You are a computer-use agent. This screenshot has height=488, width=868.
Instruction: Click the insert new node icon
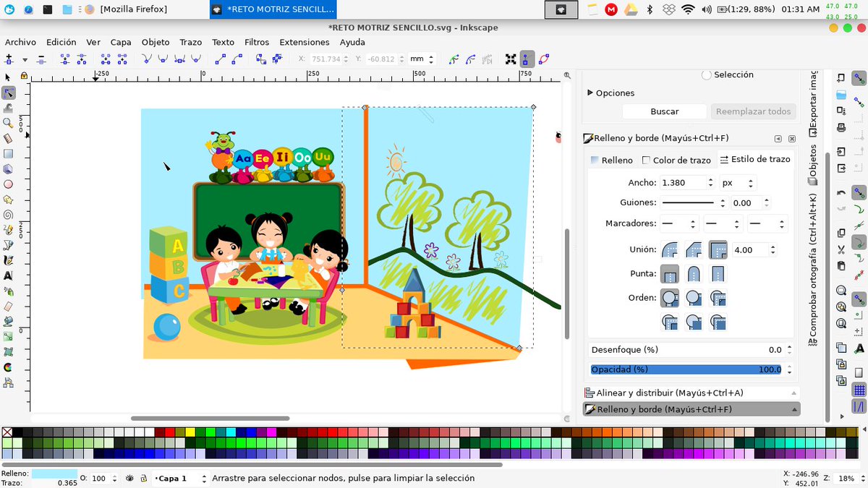click(x=9, y=59)
